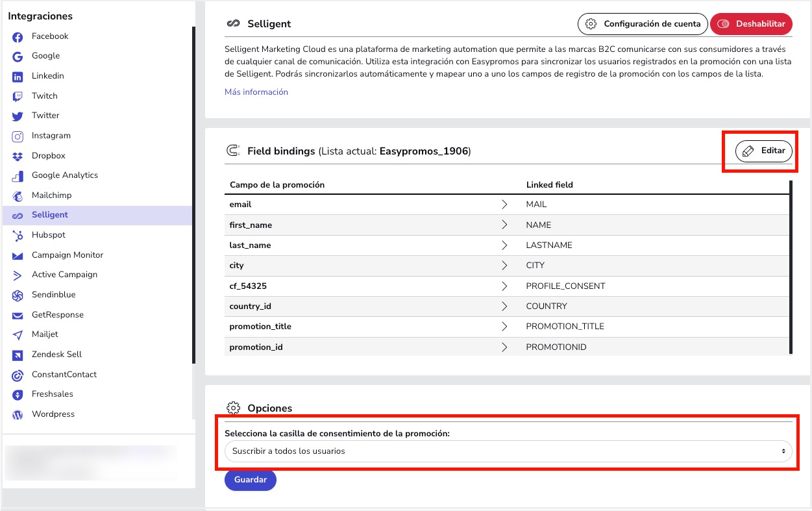Click the Wordpress logo icon
Viewport: 812px width, 511px height.
pos(18,415)
